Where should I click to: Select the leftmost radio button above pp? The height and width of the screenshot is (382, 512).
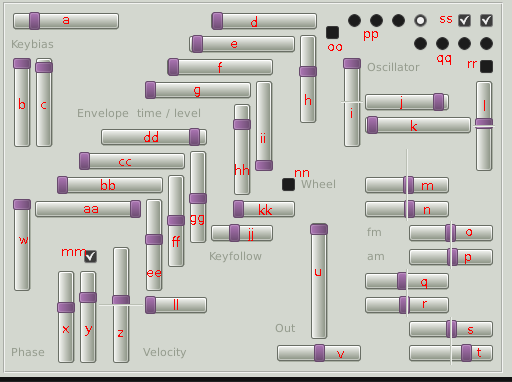(x=354, y=21)
